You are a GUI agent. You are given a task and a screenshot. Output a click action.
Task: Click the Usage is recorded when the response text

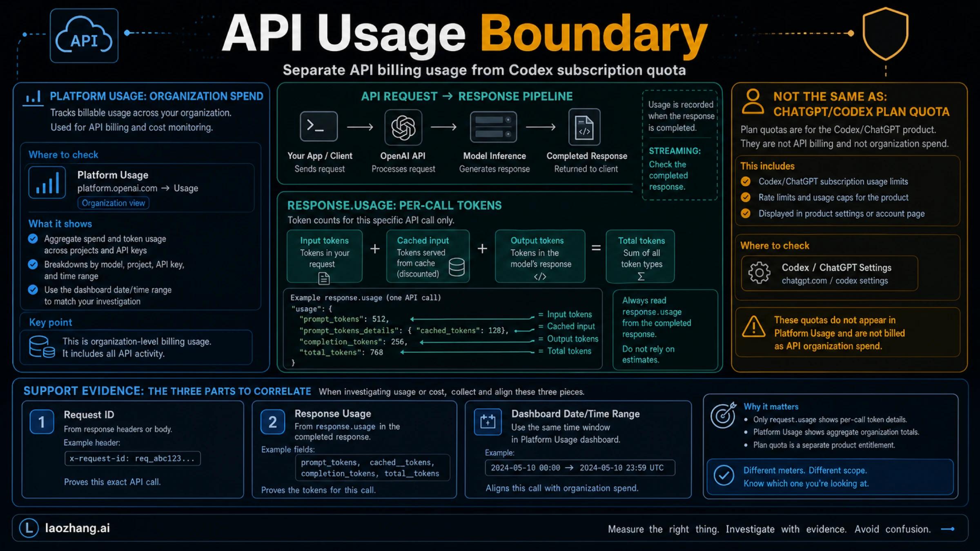coord(682,116)
